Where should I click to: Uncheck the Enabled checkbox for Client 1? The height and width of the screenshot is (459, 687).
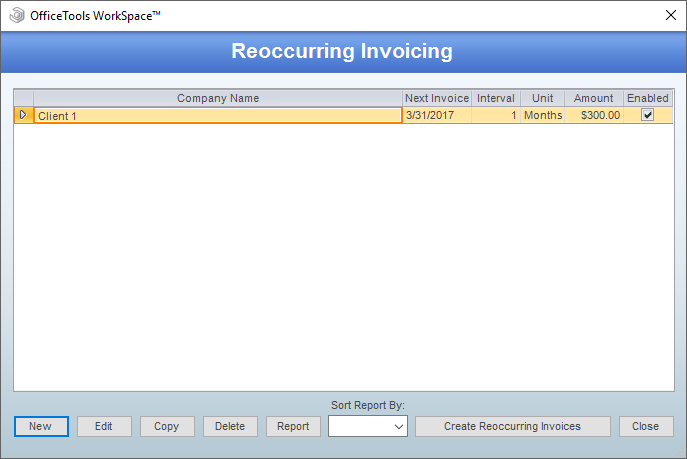click(x=647, y=115)
